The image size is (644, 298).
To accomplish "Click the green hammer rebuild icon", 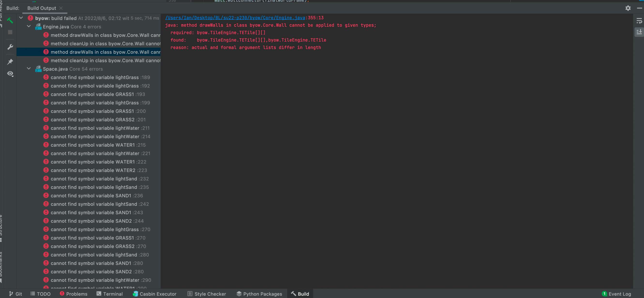I will 10,21.
